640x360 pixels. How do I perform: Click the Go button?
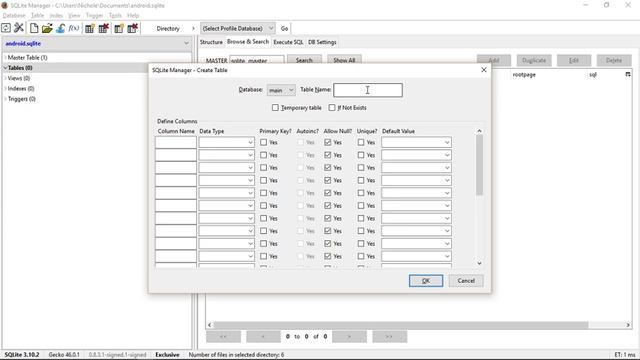(284, 29)
